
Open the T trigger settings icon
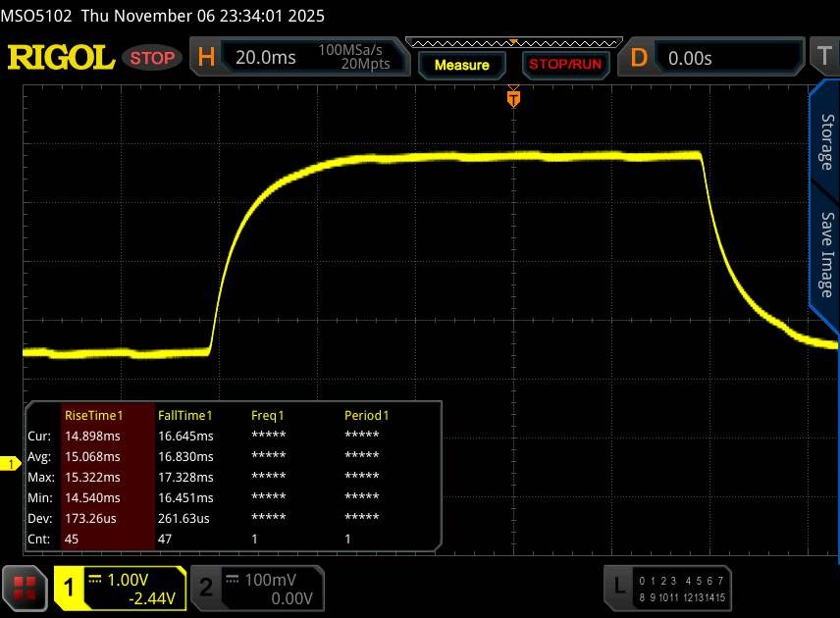(823, 58)
